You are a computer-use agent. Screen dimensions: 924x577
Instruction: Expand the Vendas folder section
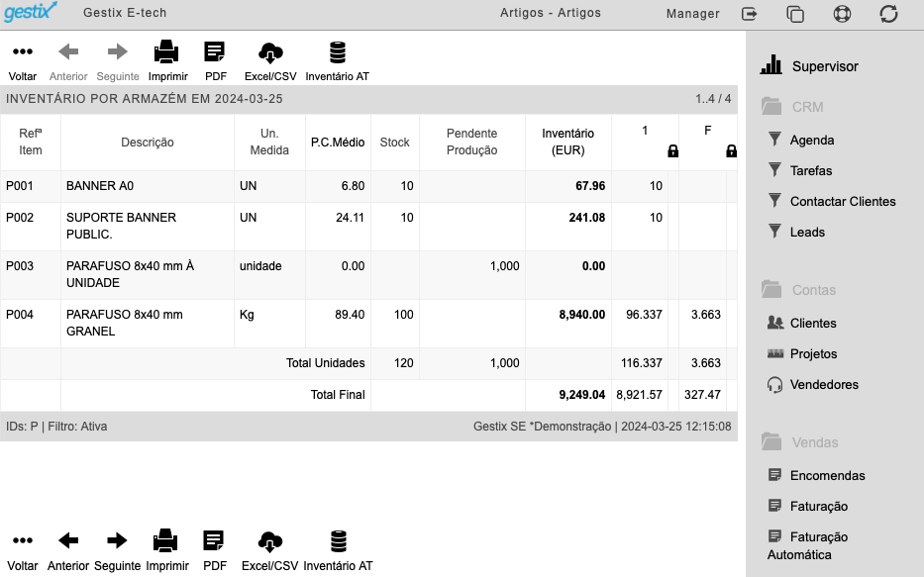[799, 442]
